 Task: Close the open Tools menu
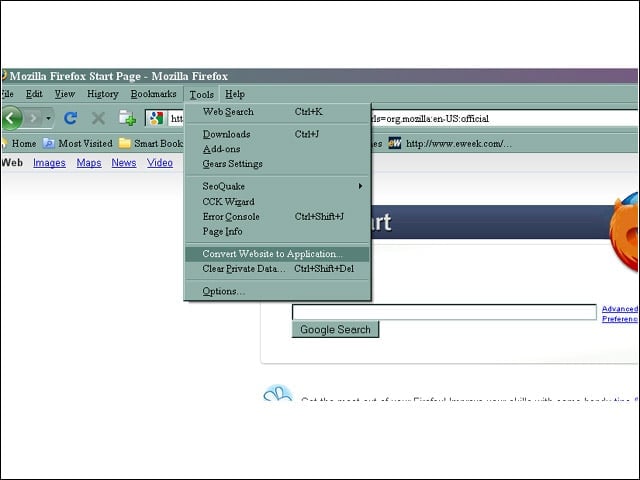pyautogui.click(x=202, y=95)
